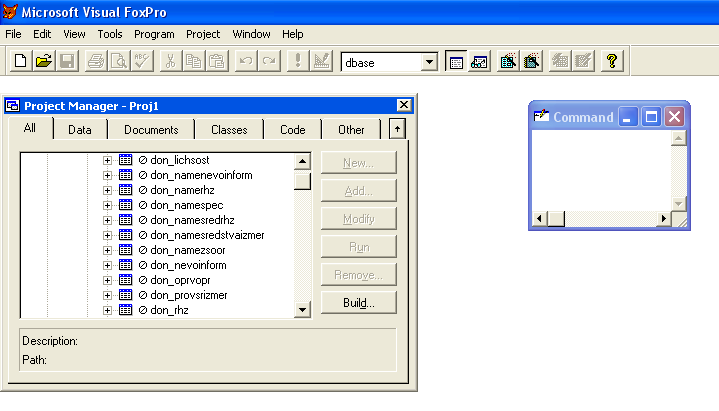The image size is (719, 411).
Task: Click the Build... button
Action: point(358,303)
